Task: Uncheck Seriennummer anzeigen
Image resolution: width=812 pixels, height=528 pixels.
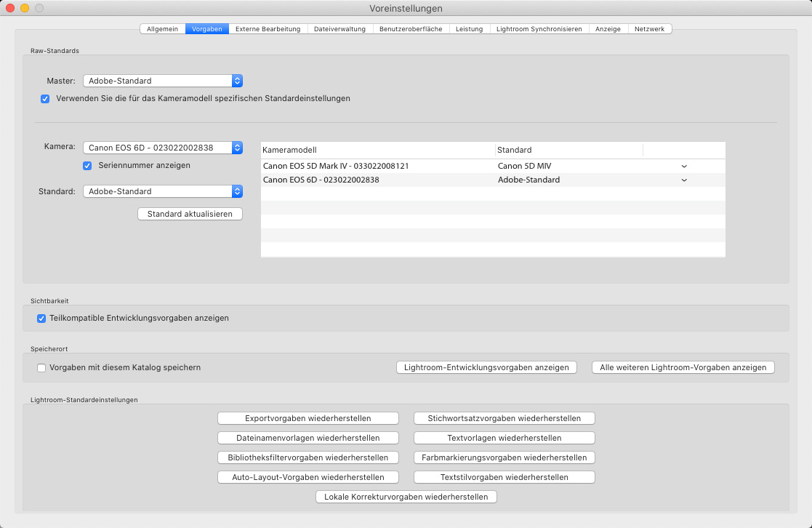Action: tap(87, 165)
